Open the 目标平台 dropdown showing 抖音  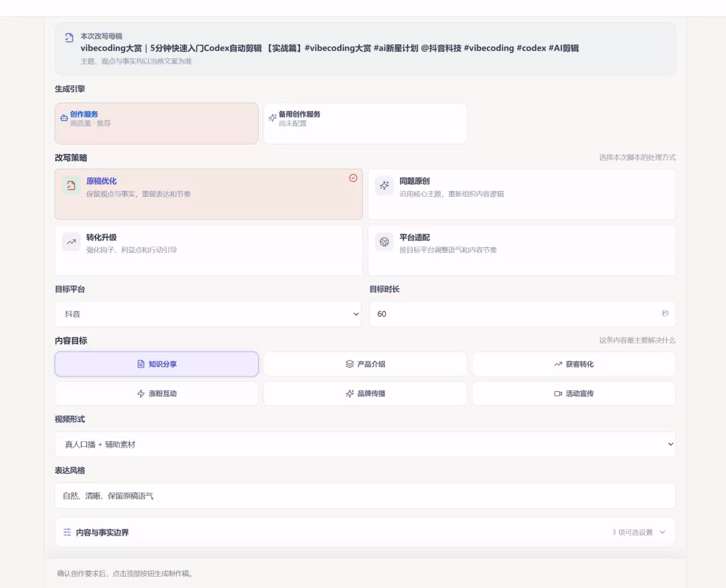pyautogui.click(x=208, y=314)
